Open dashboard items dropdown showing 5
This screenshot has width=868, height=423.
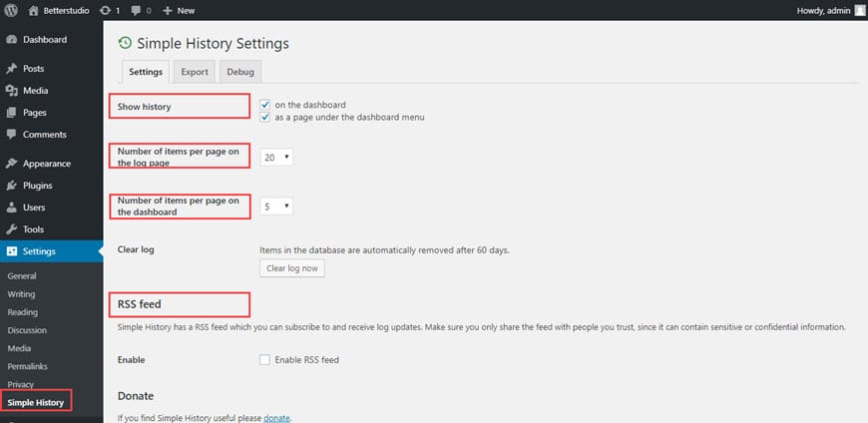tap(276, 207)
